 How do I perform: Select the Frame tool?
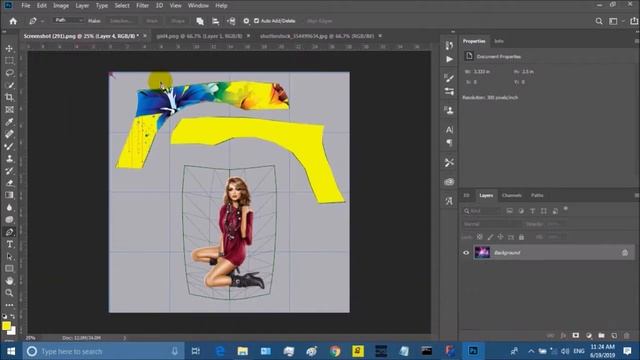coord(9,110)
